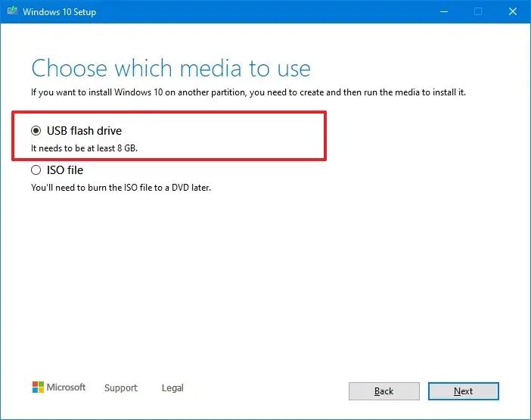531x420 pixels.
Task: Minimize the Windows 10 Setup window
Action: (443, 11)
